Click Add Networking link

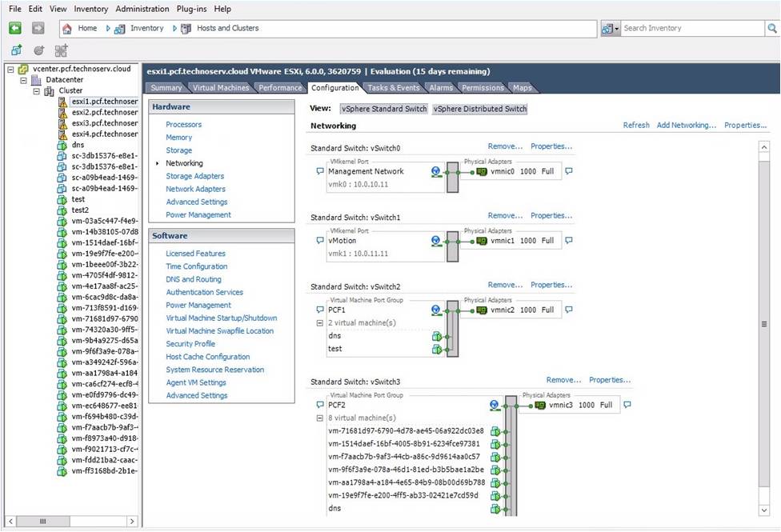pos(686,126)
